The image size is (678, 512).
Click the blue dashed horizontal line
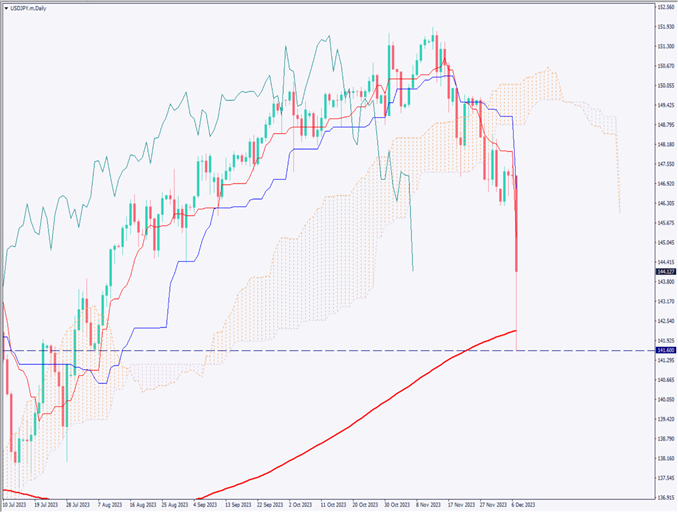pyautogui.click(x=300, y=351)
